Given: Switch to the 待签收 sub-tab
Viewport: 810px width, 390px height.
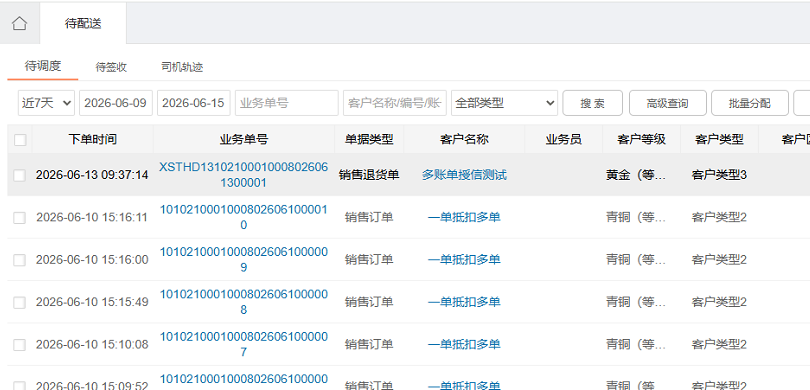Looking at the screenshot, I should (111, 67).
